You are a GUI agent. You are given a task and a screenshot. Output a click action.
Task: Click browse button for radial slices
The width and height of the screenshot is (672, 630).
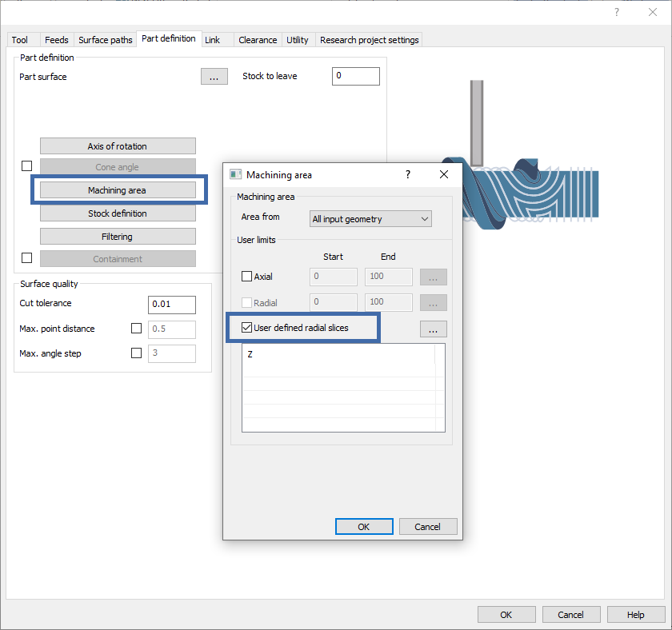point(434,329)
